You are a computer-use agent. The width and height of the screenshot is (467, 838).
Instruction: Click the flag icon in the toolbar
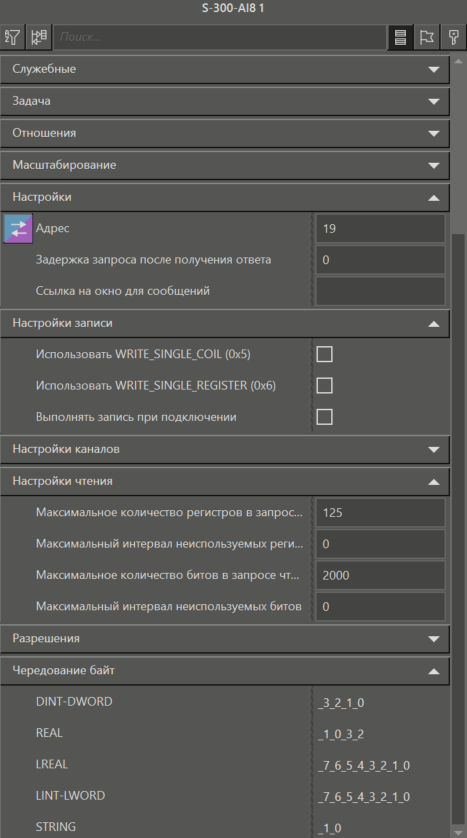pos(426,37)
